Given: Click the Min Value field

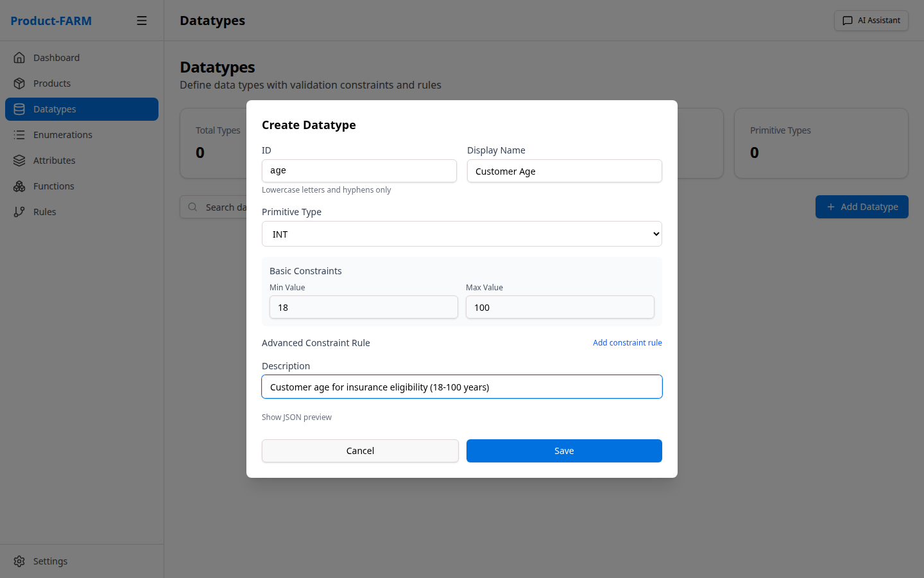Looking at the screenshot, I should point(363,307).
